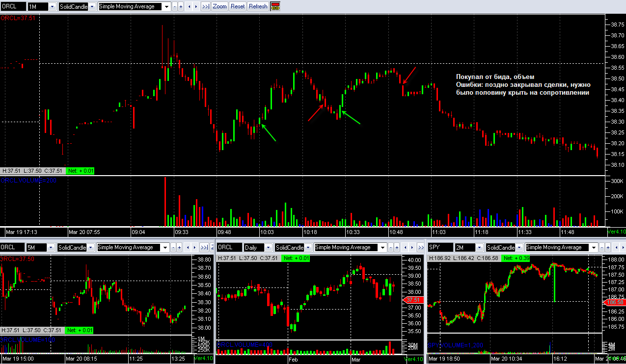Viewport: 626px width, 364px height.
Task: Pan left in the 5M ORCL chart
Action: (x=188, y=247)
